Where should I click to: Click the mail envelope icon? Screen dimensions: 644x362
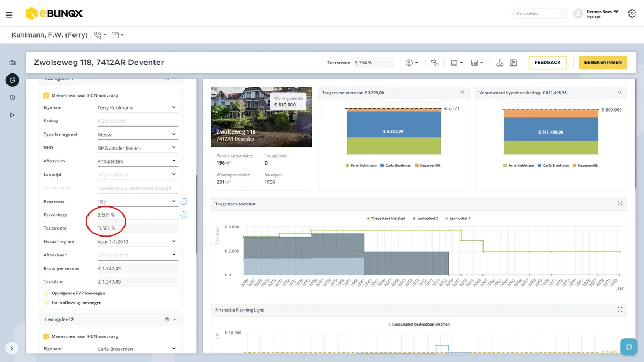pyautogui.click(x=115, y=35)
